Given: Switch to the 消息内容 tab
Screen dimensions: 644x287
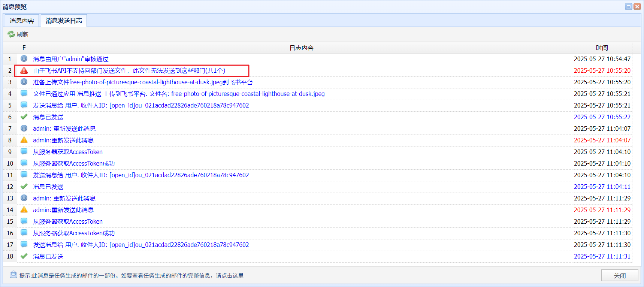Looking at the screenshot, I should 22,21.
